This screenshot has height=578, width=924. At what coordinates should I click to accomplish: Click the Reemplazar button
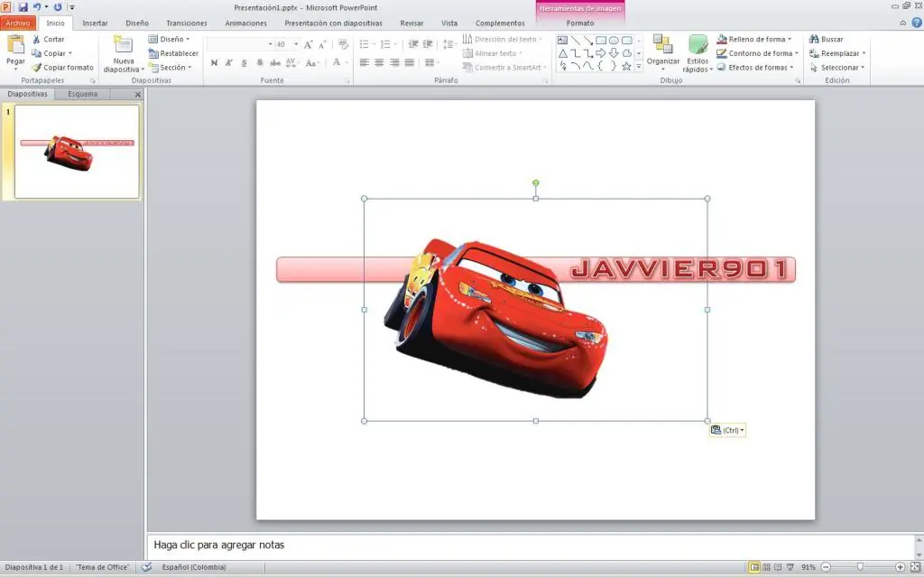coord(837,53)
